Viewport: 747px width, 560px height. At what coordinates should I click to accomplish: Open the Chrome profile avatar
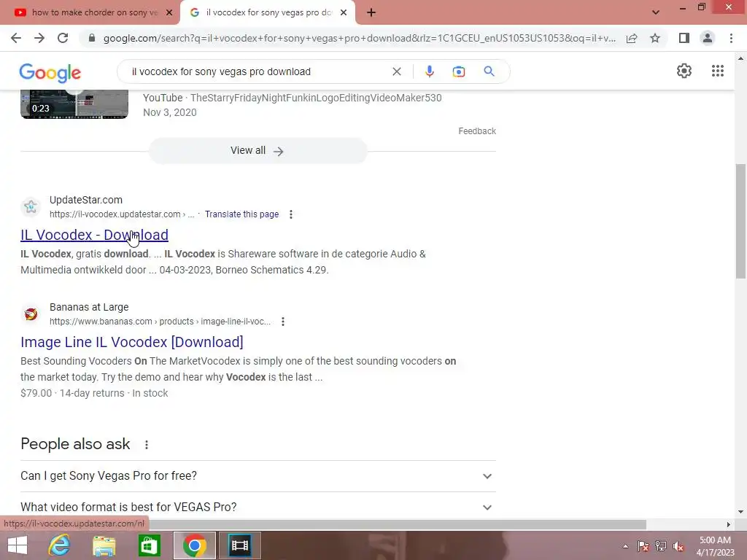click(708, 38)
